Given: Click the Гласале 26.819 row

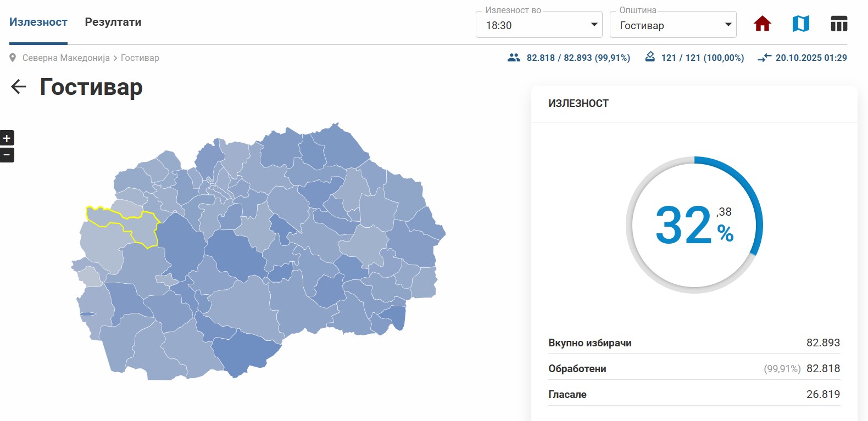Looking at the screenshot, I should (694, 394).
